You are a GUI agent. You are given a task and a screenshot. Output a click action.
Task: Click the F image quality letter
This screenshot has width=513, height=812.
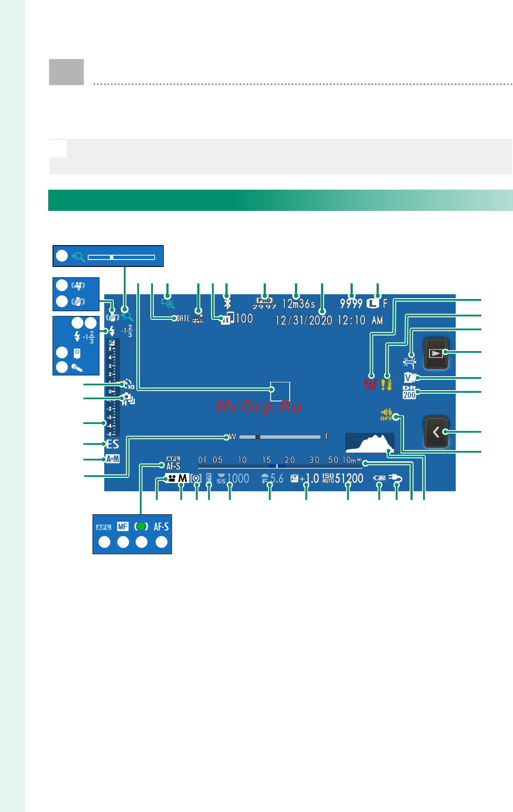(x=385, y=303)
